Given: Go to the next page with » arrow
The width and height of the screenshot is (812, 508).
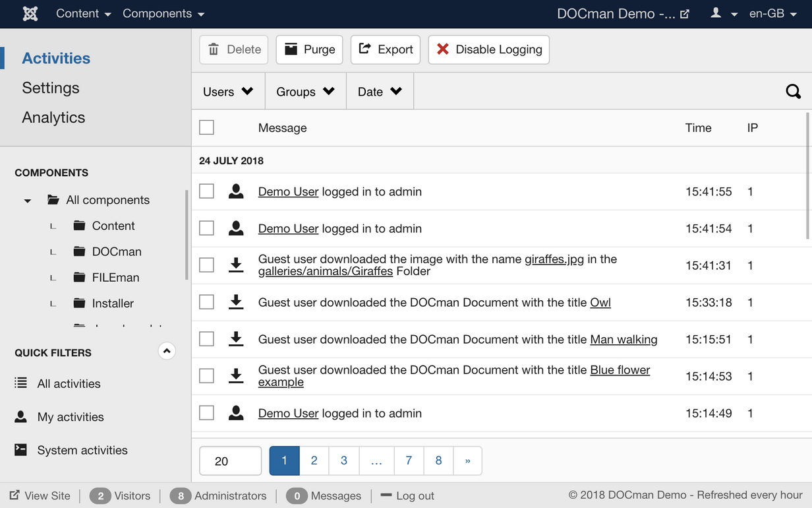Looking at the screenshot, I should [x=468, y=460].
